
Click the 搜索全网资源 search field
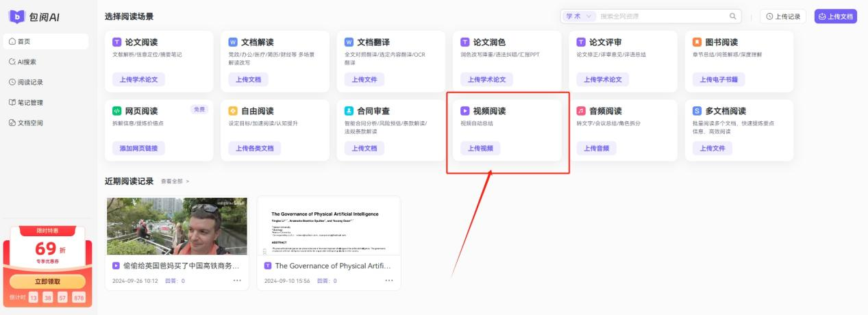[662, 16]
